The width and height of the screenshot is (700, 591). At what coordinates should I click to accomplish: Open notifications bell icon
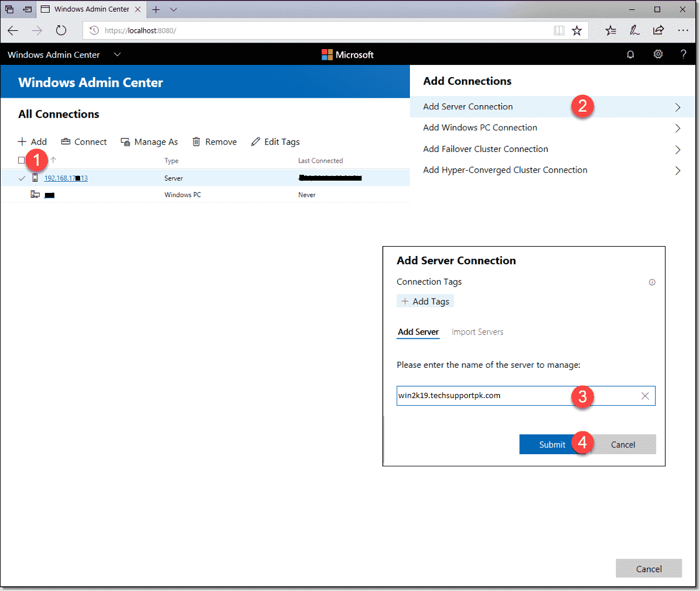click(630, 54)
